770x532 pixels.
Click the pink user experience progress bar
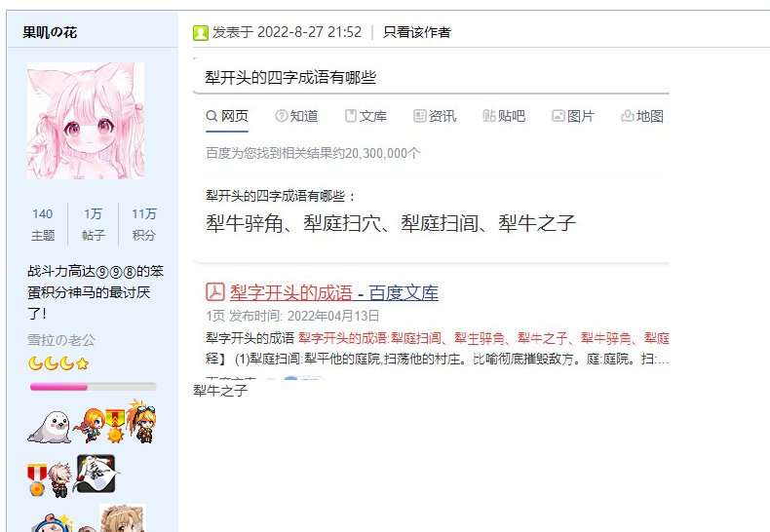[x=94, y=387]
